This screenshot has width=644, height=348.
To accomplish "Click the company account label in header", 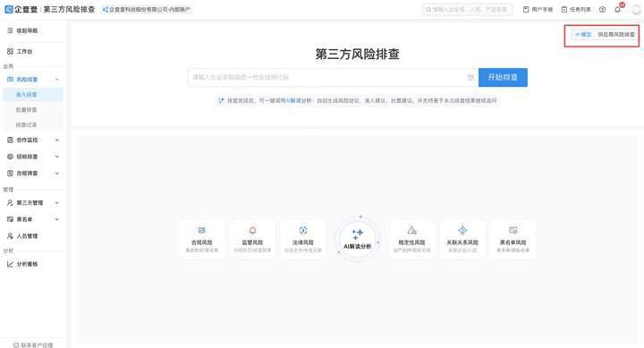I will click(147, 10).
